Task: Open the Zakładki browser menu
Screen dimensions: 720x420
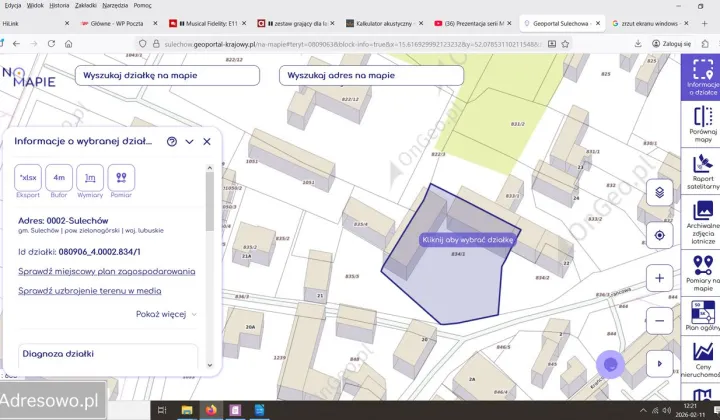Action: [86, 5]
